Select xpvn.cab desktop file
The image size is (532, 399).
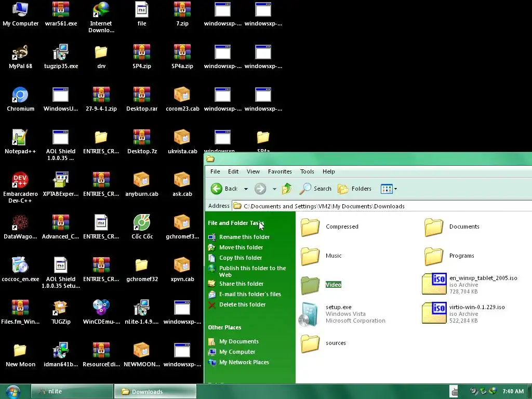(x=182, y=270)
